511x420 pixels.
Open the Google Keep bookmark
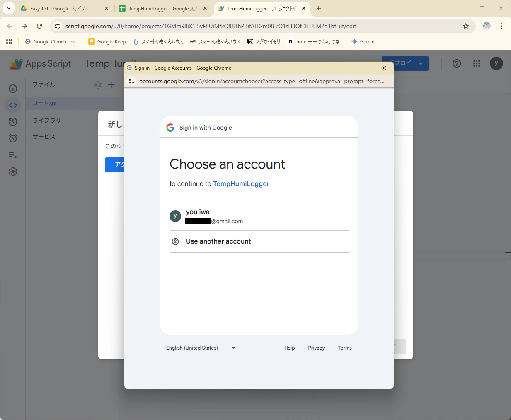pyautogui.click(x=107, y=41)
